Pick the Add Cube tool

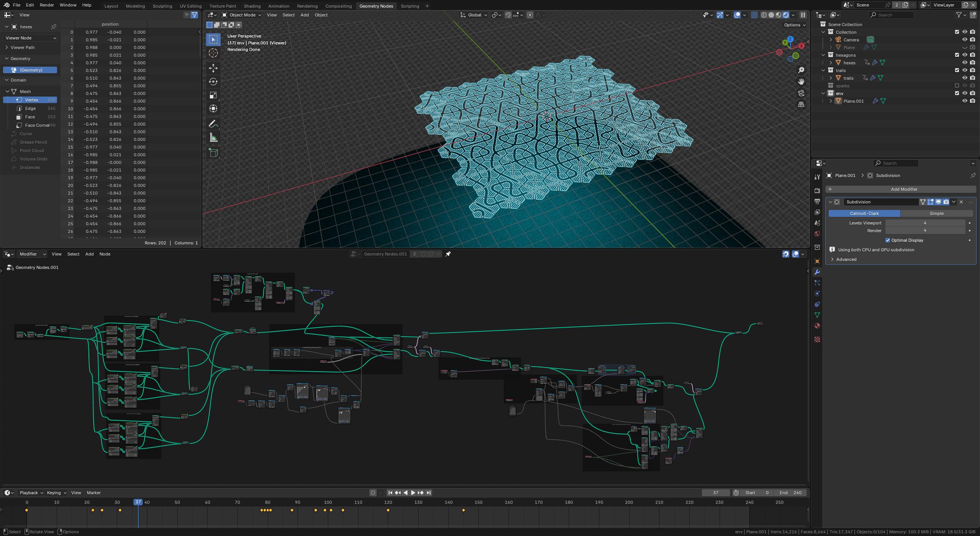[213, 153]
